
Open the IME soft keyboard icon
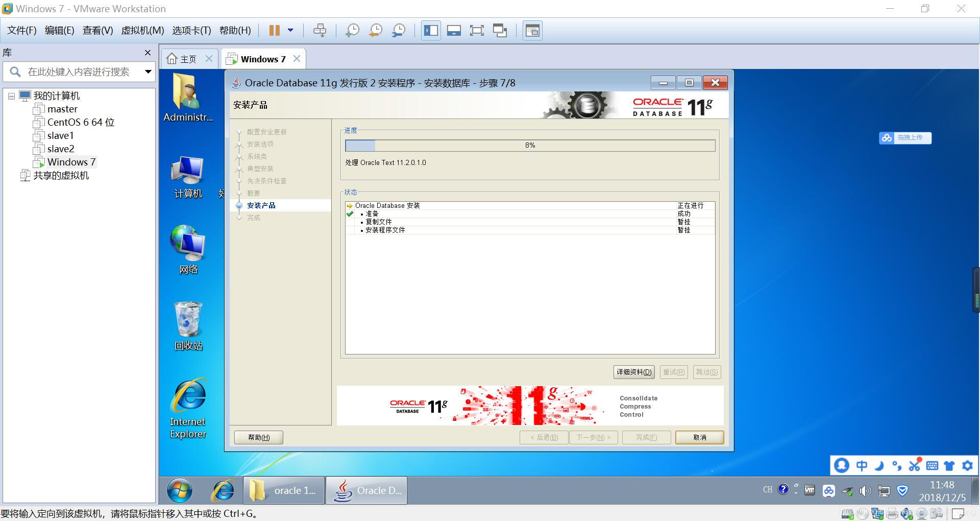point(932,465)
